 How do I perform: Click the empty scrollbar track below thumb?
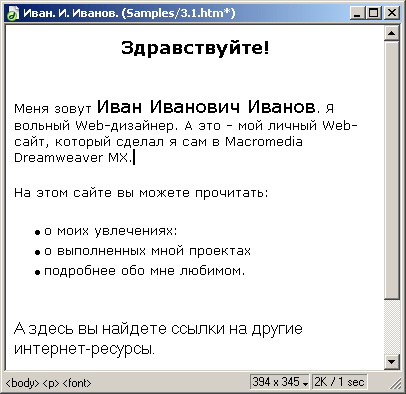pyautogui.click(x=392, y=327)
